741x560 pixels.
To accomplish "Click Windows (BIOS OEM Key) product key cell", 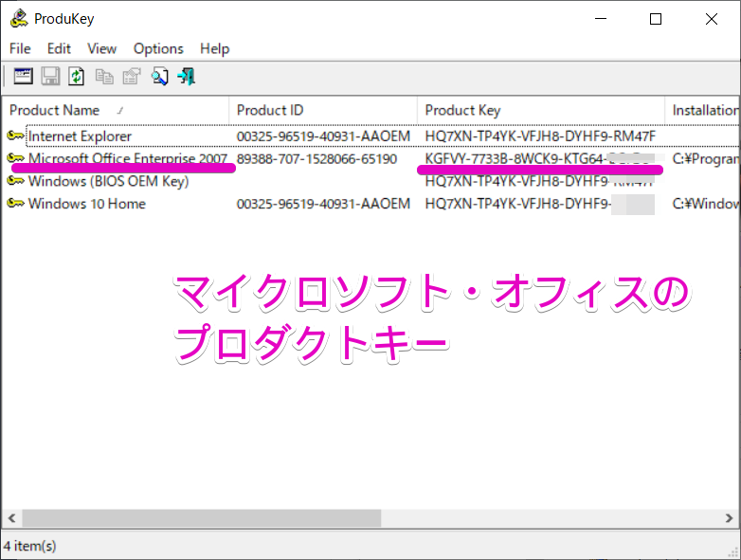I will point(540,181).
